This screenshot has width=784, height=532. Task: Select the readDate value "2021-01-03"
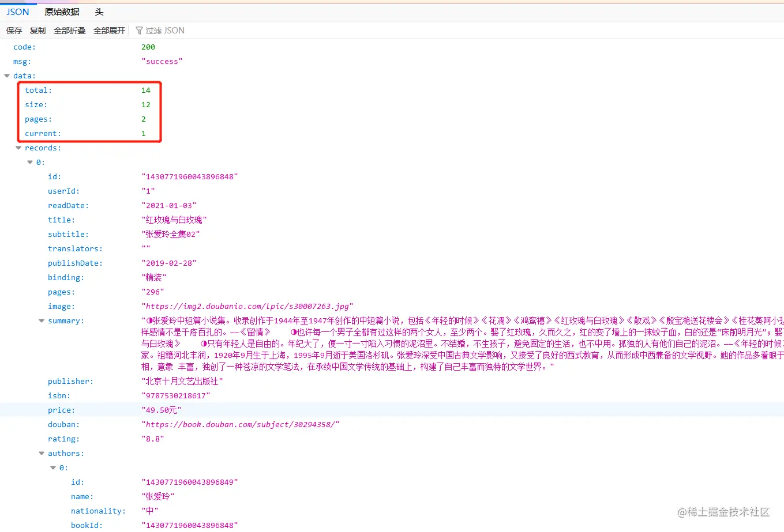point(169,206)
